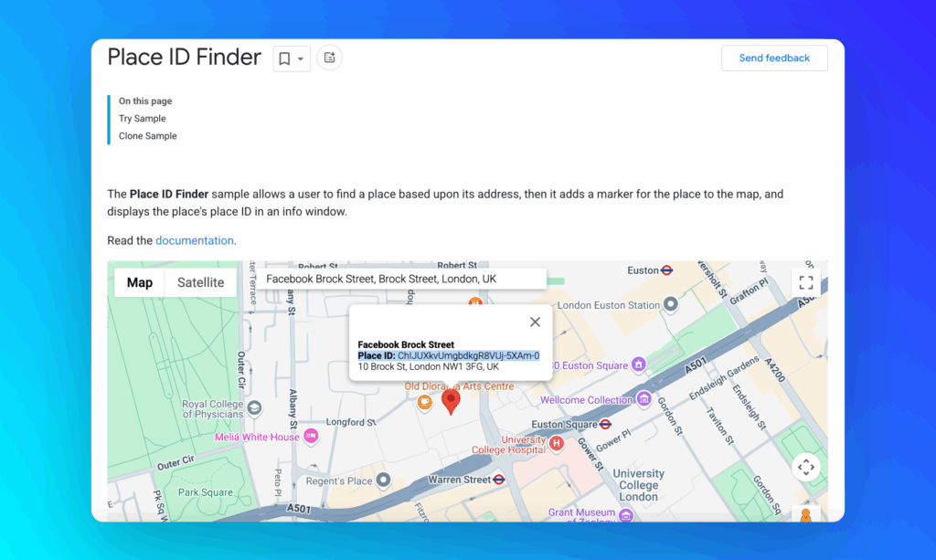The height and width of the screenshot is (560, 936).
Task: Click the "Gower St" street label
Action: pos(590,454)
